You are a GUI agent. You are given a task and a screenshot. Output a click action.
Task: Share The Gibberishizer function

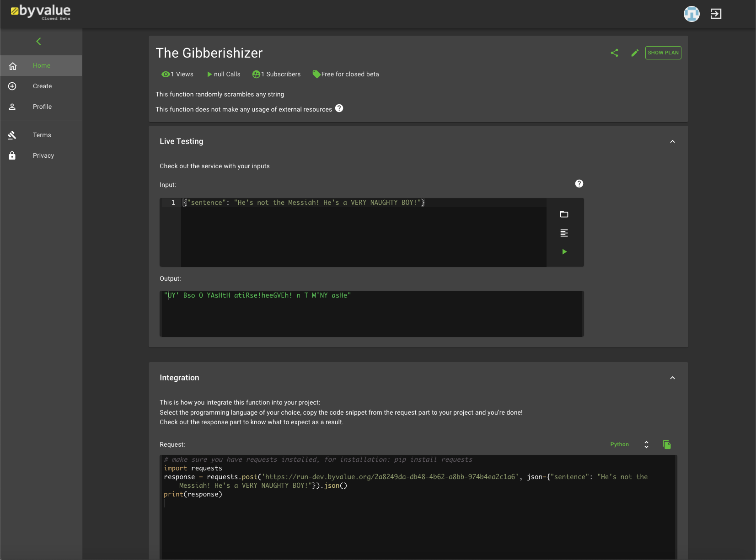(x=614, y=53)
